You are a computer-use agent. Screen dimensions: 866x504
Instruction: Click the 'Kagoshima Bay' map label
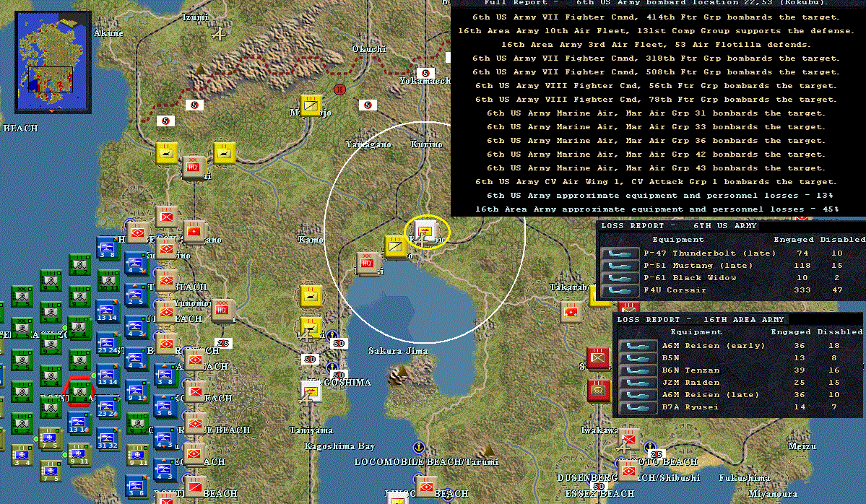[x=339, y=446]
